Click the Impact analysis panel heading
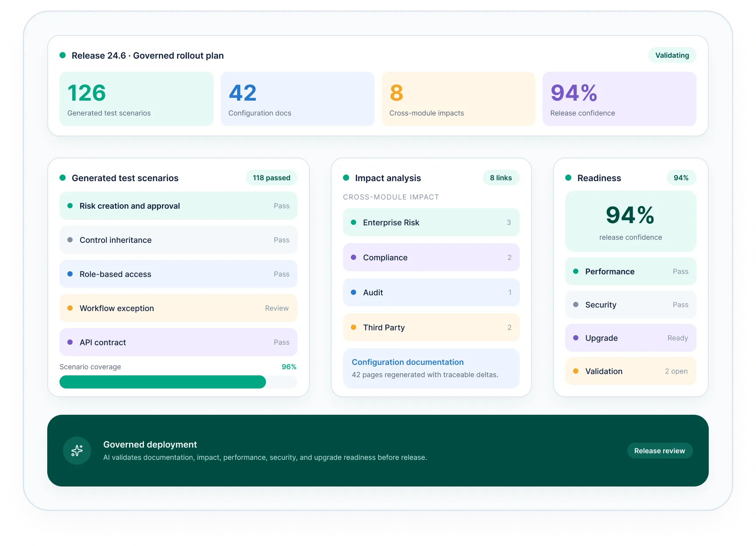The width and height of the screenshot is (756, 546). click(x=388, y=178)
